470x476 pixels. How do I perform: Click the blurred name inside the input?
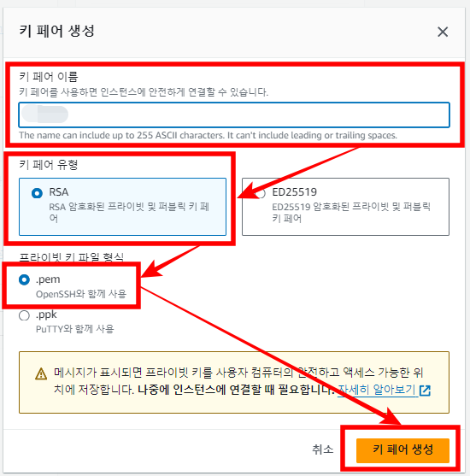pyautogui.click(x=45, y=115)
